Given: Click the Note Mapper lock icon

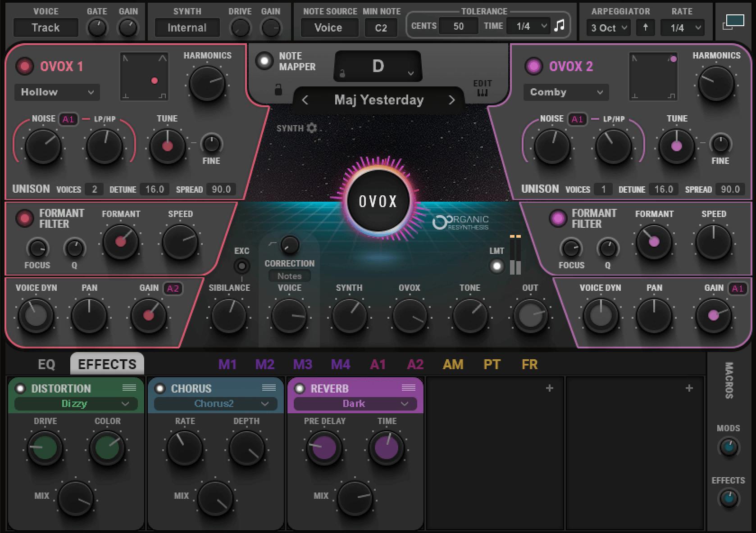Looking at the screenshot, I should [x=278, y=90].
